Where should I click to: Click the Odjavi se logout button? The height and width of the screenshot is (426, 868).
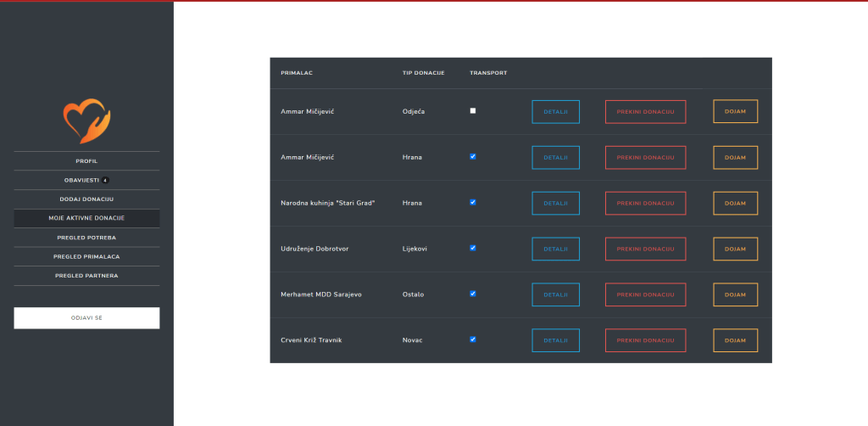(x=86, y=318)
